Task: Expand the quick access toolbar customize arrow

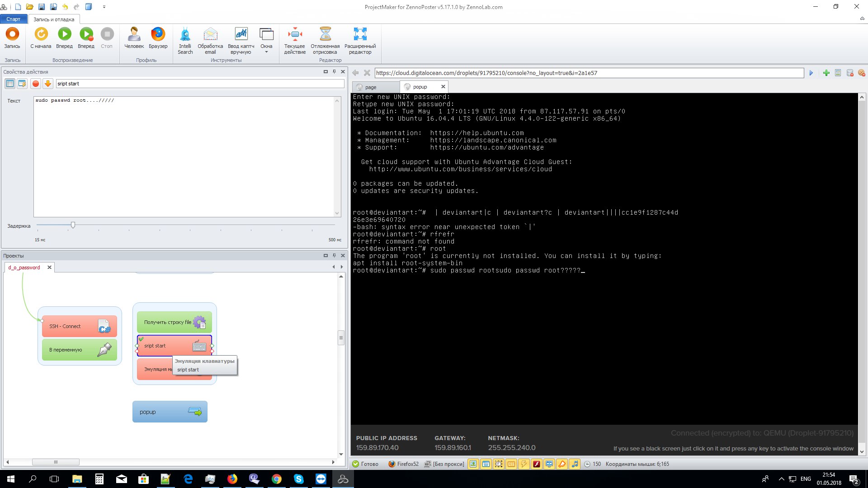Action: (x=104, y=7)
